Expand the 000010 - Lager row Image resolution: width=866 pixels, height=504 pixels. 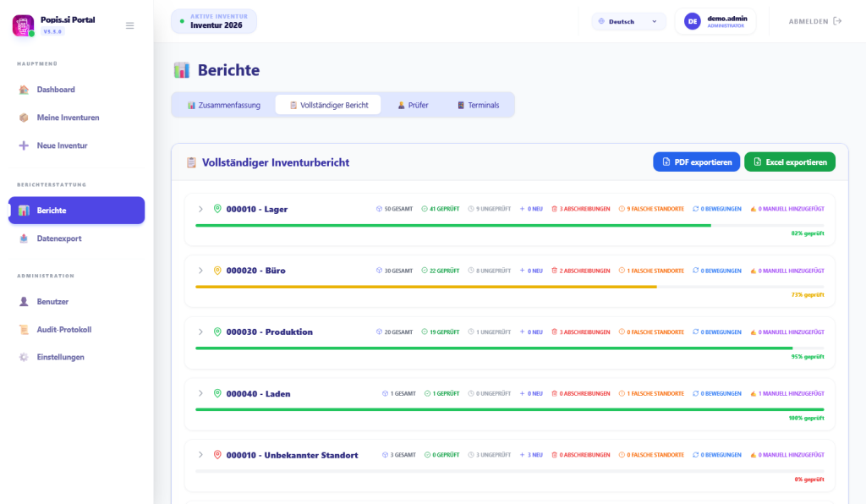coord(200,209)
